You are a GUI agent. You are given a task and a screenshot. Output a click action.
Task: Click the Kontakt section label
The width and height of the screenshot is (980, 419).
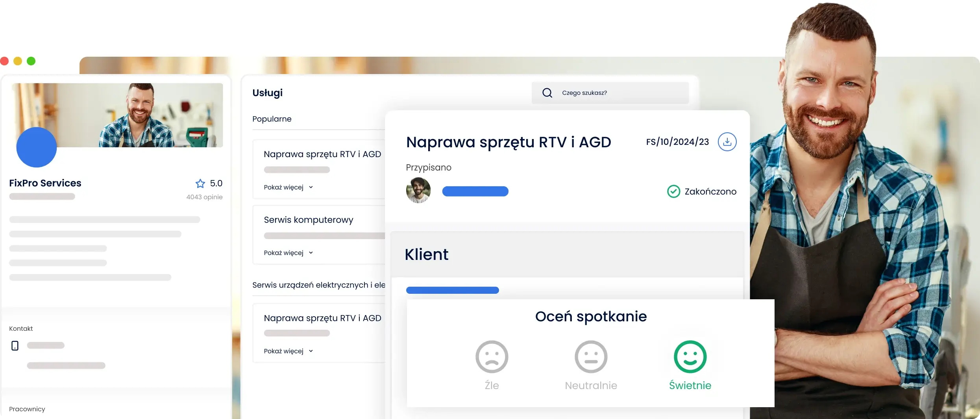coord(21,328)
